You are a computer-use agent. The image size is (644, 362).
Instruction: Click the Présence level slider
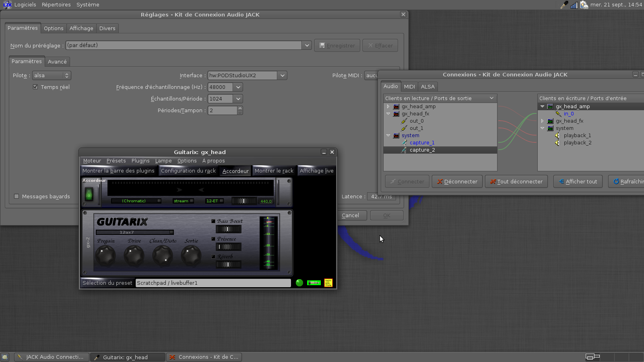(228, 247)
